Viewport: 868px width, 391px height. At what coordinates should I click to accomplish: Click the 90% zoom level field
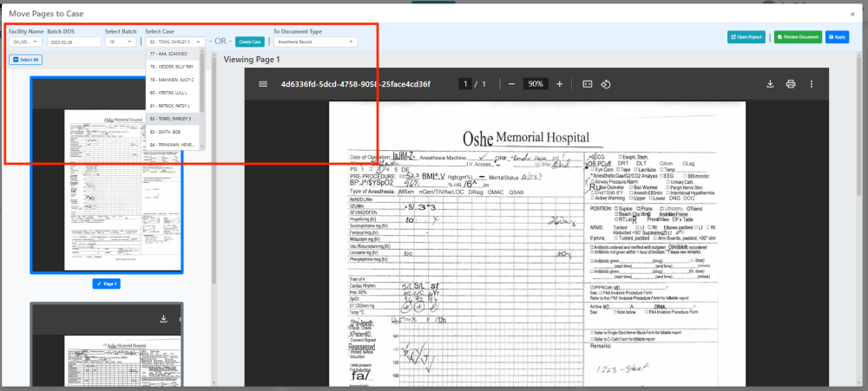pyautogui.click(x=536, y=84)
